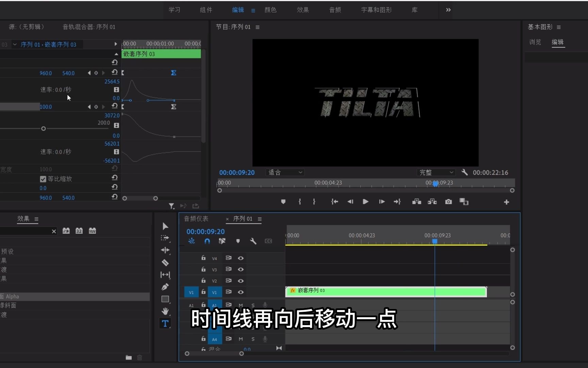Lock the V4 track
Screen dimensions: 588x368
[203, 258]
